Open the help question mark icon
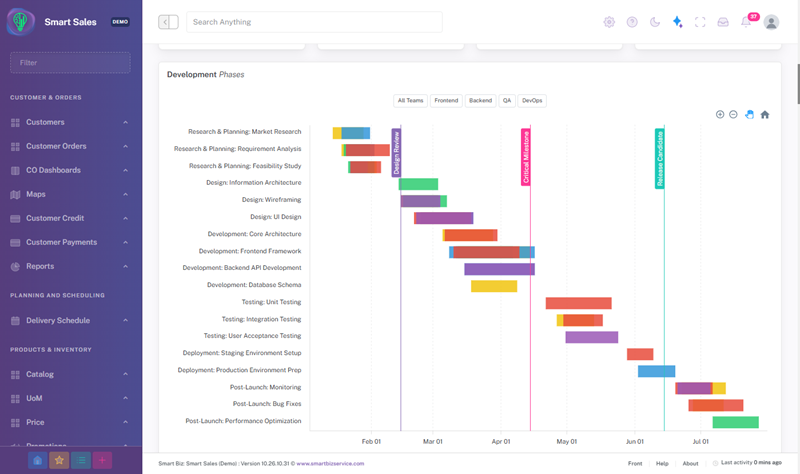 632,22
